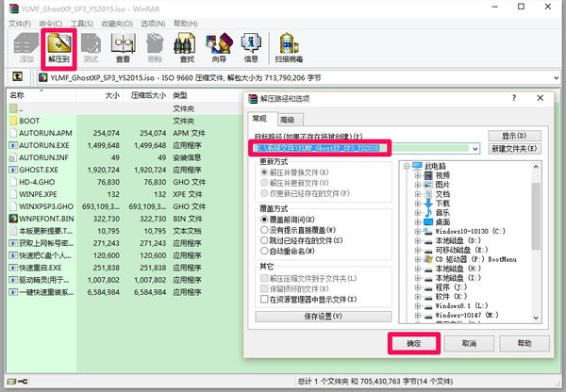The image size is (566, 392).
Task: Toggle 解压压缩文件到子文件夹(L) checkbox
Action: (264, 278)
